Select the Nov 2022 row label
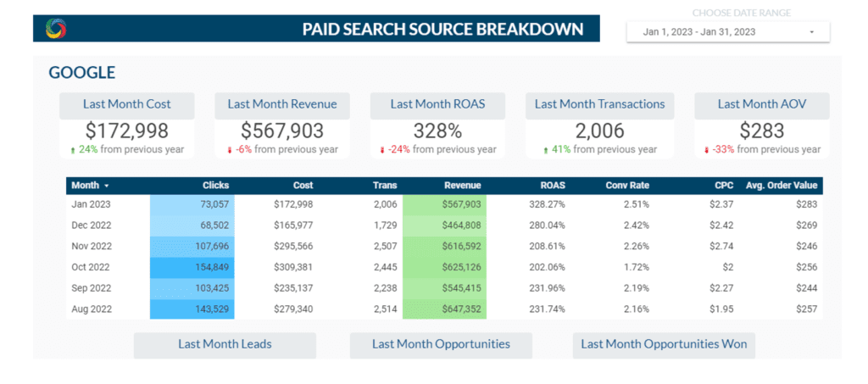Viewport: 868px width, 384px height. (92, 246)
